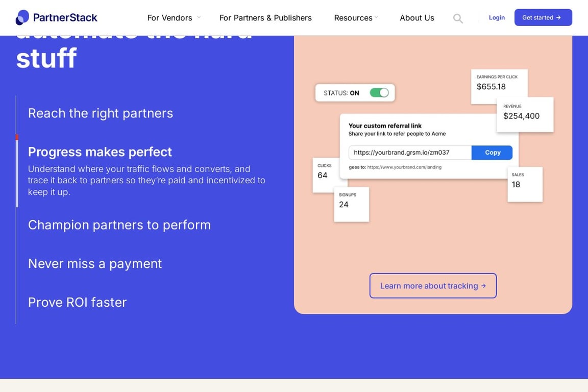Click the arrow next to Learn more about tracking
The image size is (588, 392).
483,286
